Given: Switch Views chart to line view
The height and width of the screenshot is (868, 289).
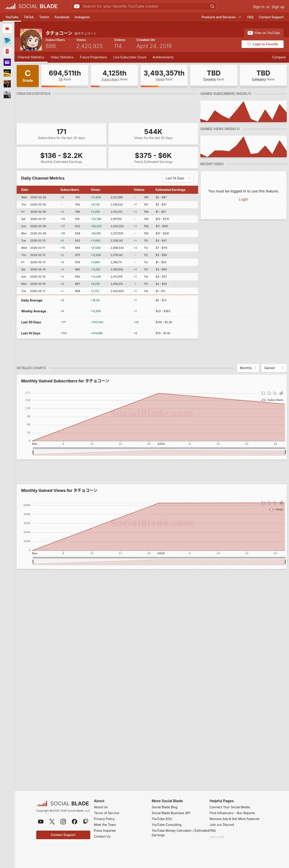Looking at the screenshot, I should [275, 503].
